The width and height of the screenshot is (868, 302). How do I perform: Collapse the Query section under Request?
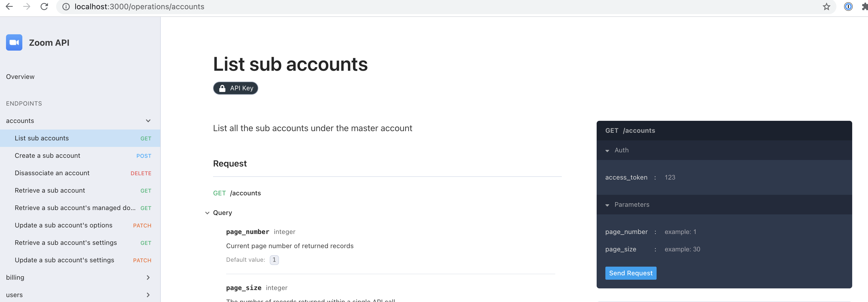[x=207, y=213]
